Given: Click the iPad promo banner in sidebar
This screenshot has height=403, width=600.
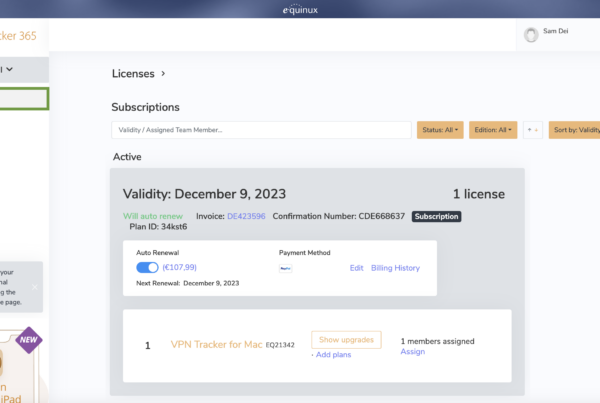Looking at the screenshot, I should (19, 367).
